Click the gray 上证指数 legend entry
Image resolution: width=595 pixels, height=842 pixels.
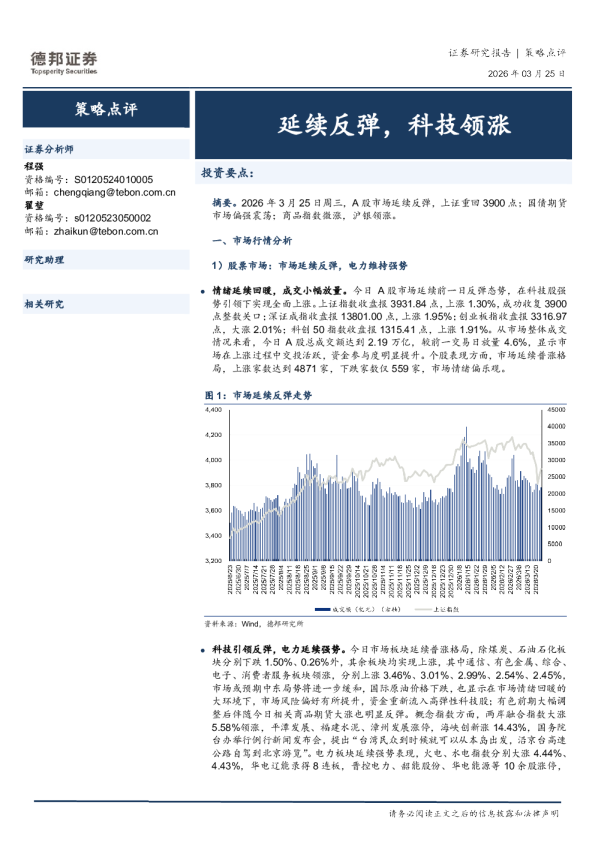pyautogui.click(x=437, y=609)
